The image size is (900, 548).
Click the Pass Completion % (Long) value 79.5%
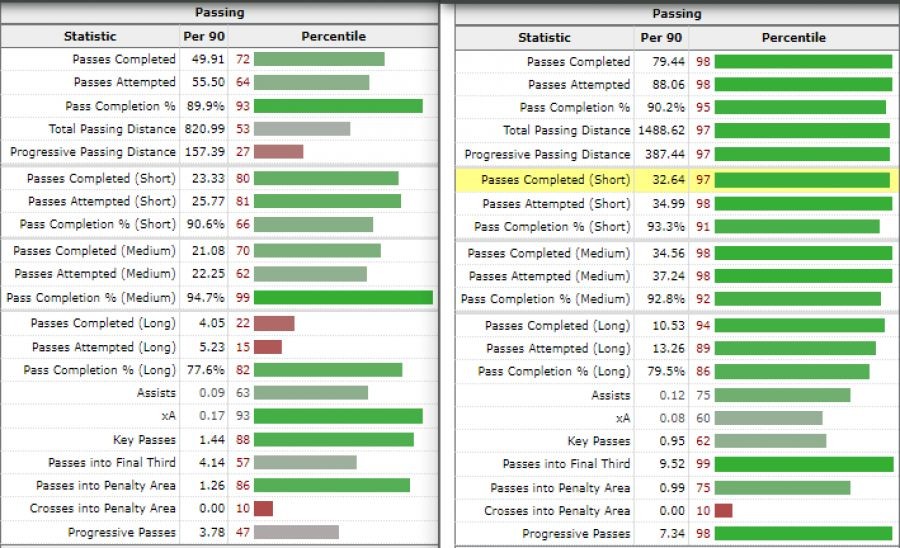tap(667, 372)
